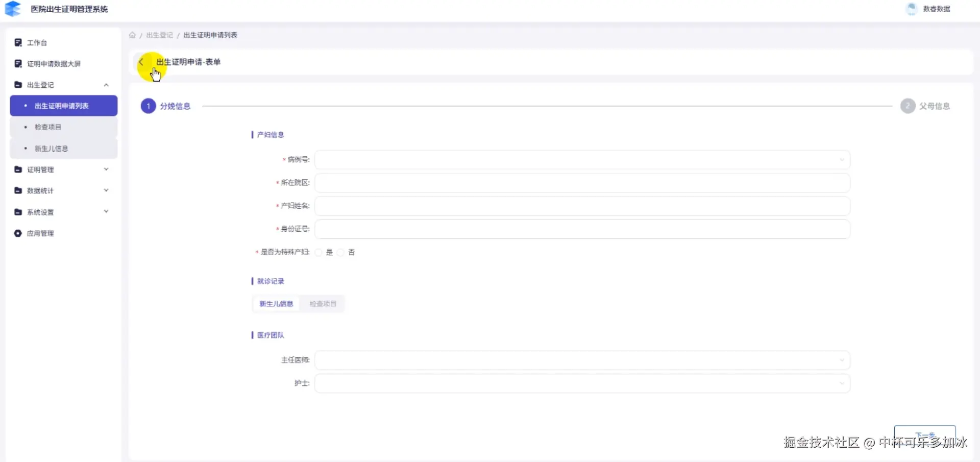
Task: Collapse the 出生登记 menu chevron
Action: (x=106, y=85)
